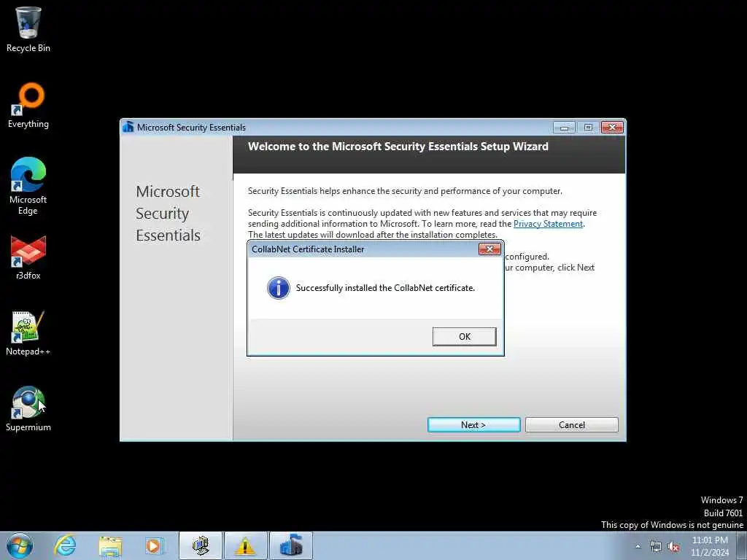The width and height of the screenshot is (747, 560).
Task: Select the Notepad++ desktop shortcut
Action: click(28, 332)
